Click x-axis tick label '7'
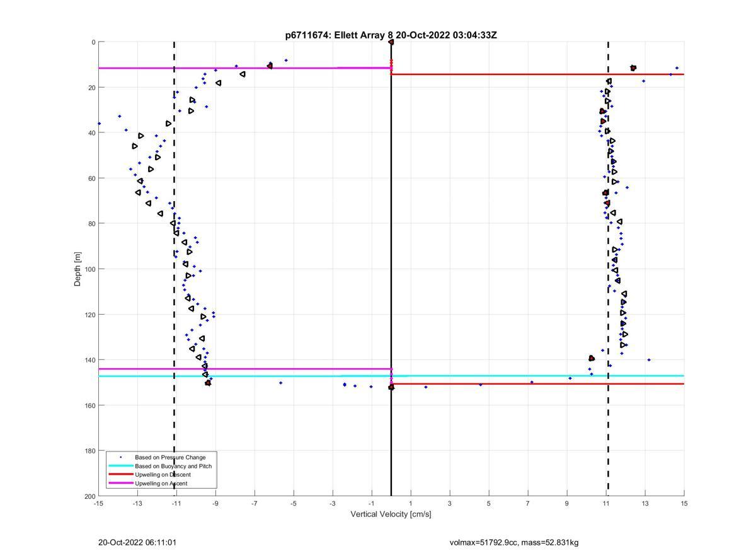 click(x=528, y=503)
